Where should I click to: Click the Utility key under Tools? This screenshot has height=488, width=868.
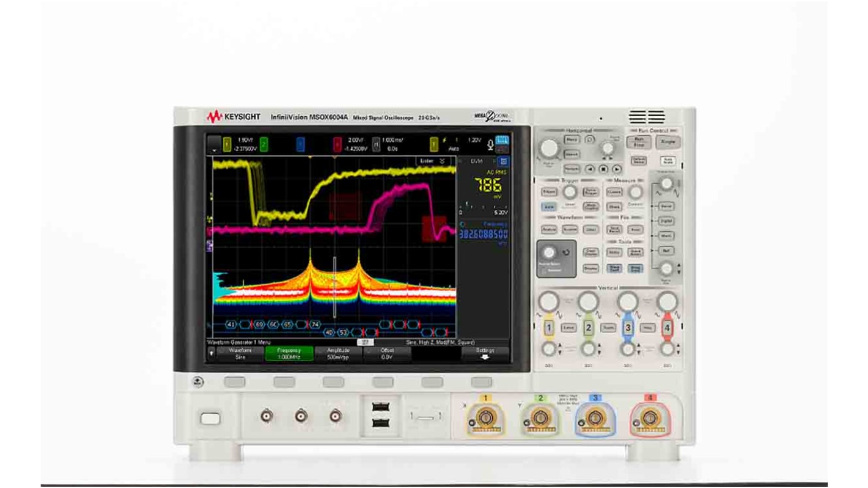point(614,252)
